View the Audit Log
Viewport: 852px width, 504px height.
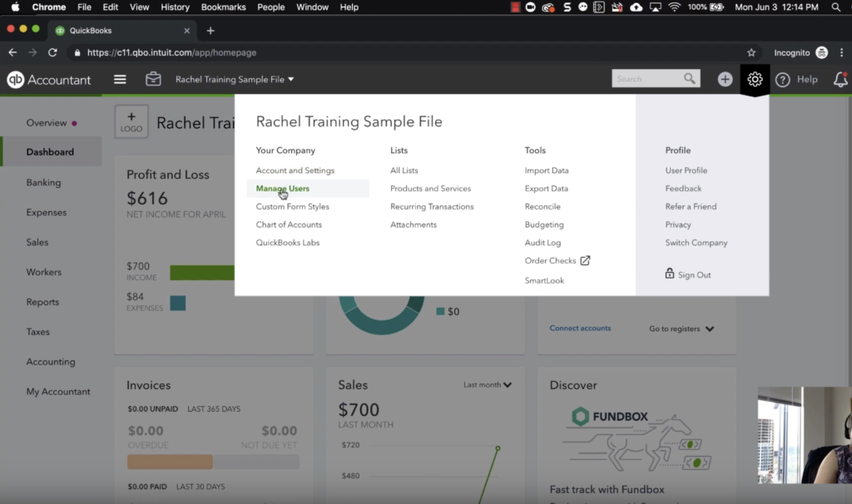[542, 243]
